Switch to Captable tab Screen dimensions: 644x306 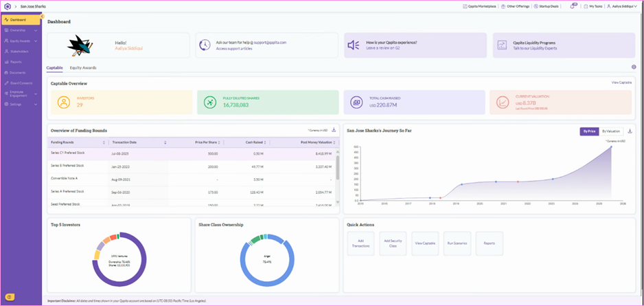pyautogui.click(x=55, y=67)
